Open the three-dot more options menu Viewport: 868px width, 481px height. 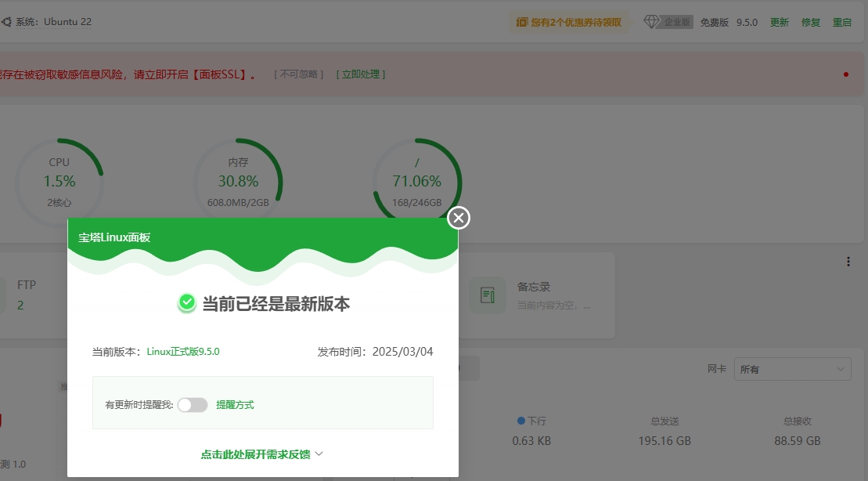(848, 262)
